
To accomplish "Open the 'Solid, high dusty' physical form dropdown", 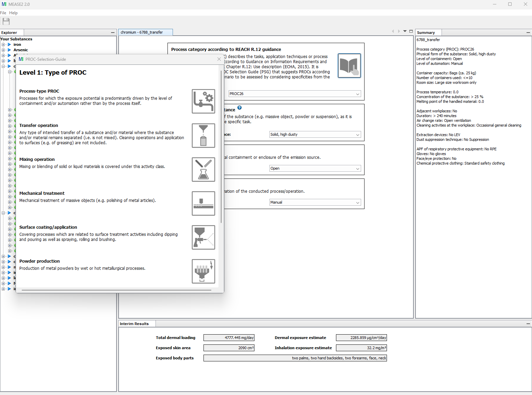I will click(x=357, y=134).
